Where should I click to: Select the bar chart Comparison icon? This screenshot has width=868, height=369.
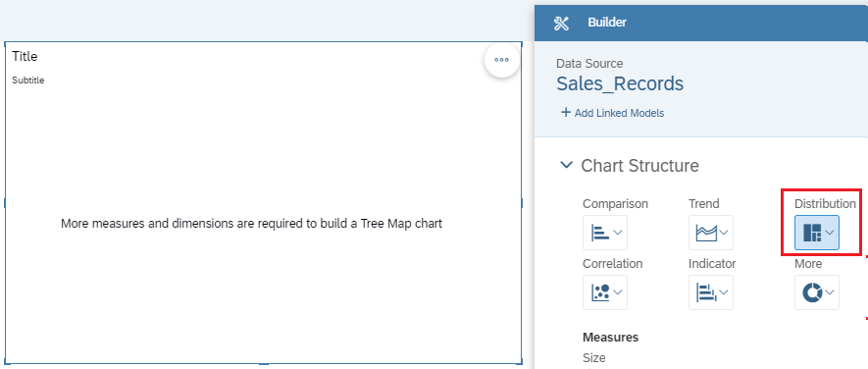[x=600, y=233]
